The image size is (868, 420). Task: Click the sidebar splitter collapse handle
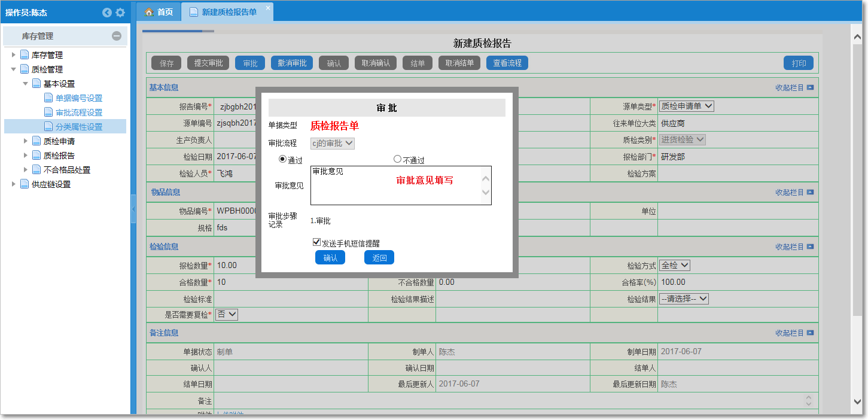[x=133, y=209]
